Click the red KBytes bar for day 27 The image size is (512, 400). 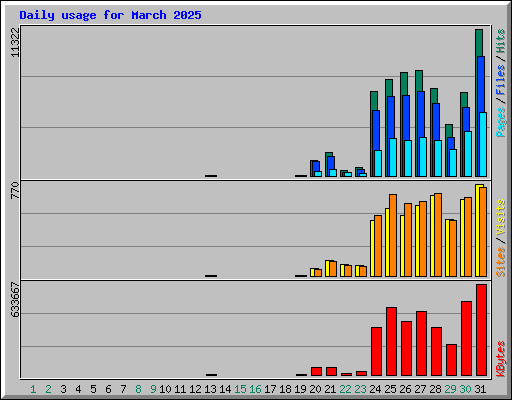point(421,344)
